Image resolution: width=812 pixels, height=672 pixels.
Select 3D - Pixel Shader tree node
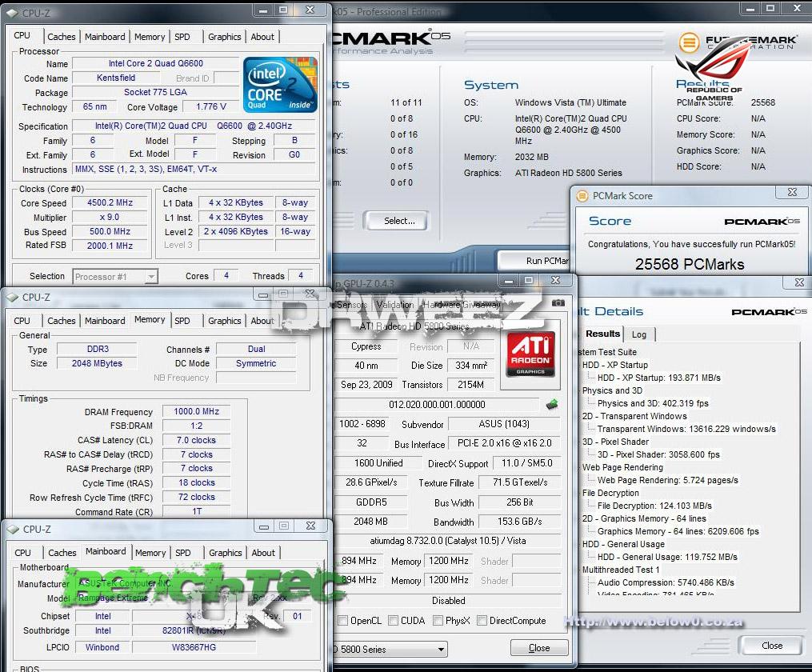point(615,442)
